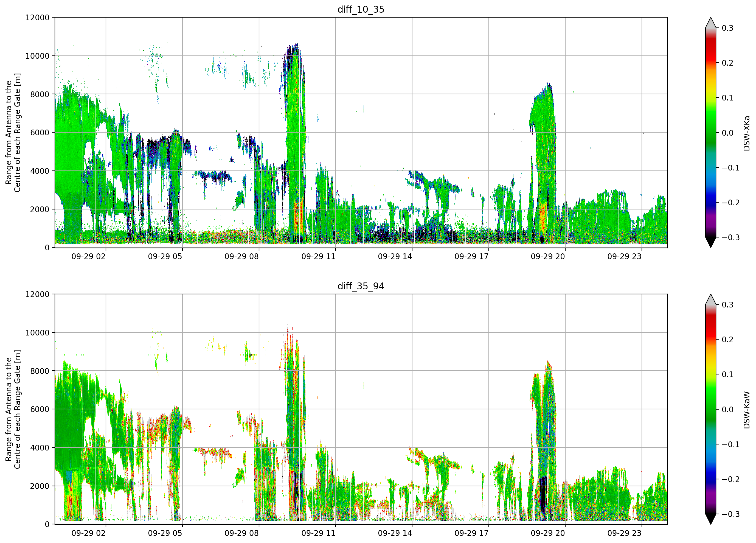Click the y-axis range label of diff_10_35 plot
The image size is (756, 543).
[x=13, y=132]
